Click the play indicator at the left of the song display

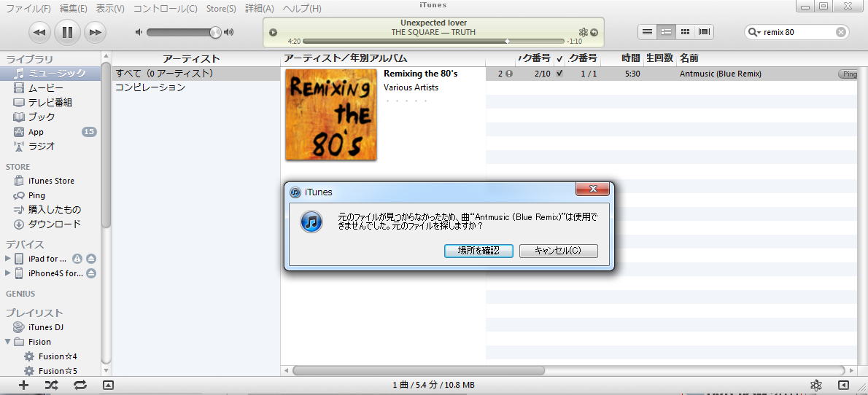click(273, 32)
